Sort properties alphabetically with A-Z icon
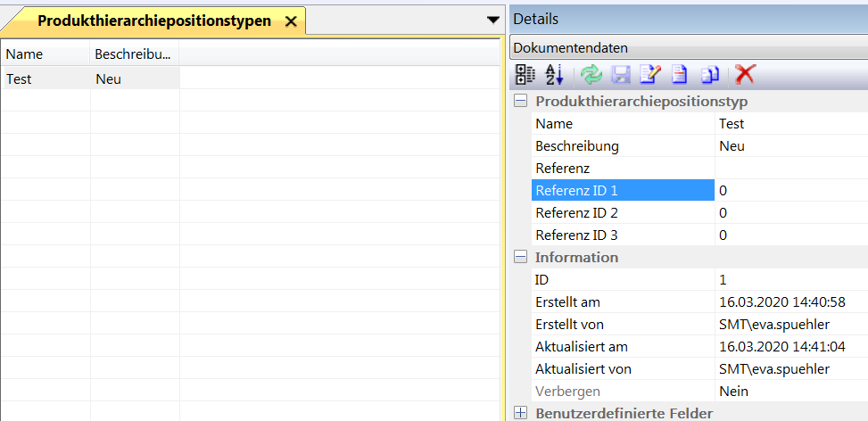 click(x=554, y=75)
